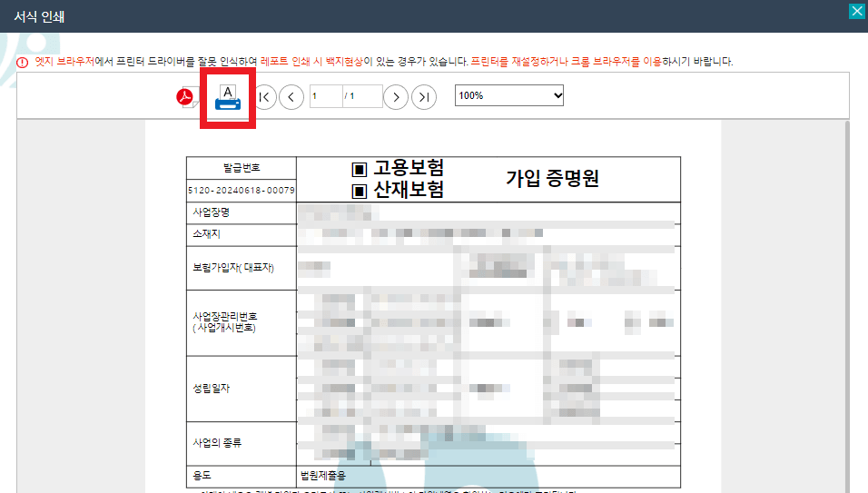The image size is (868, 493).
Task: Jump to the last page
Action: pos(424,97)
